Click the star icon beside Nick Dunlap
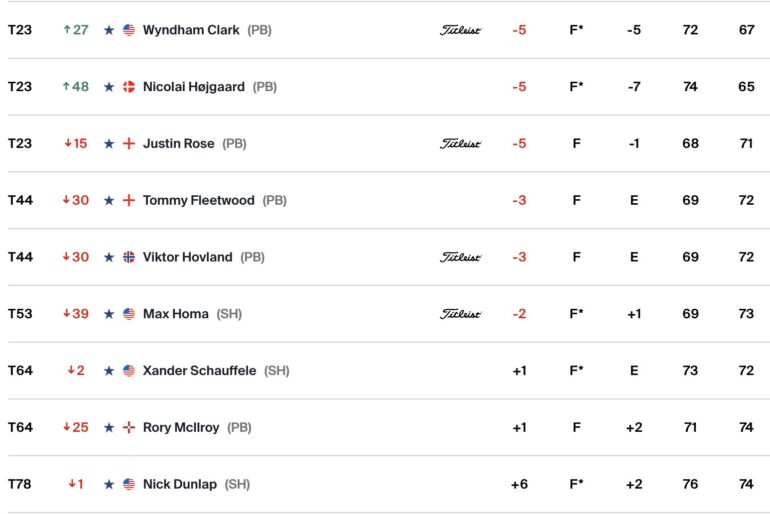 coord(109,485)
